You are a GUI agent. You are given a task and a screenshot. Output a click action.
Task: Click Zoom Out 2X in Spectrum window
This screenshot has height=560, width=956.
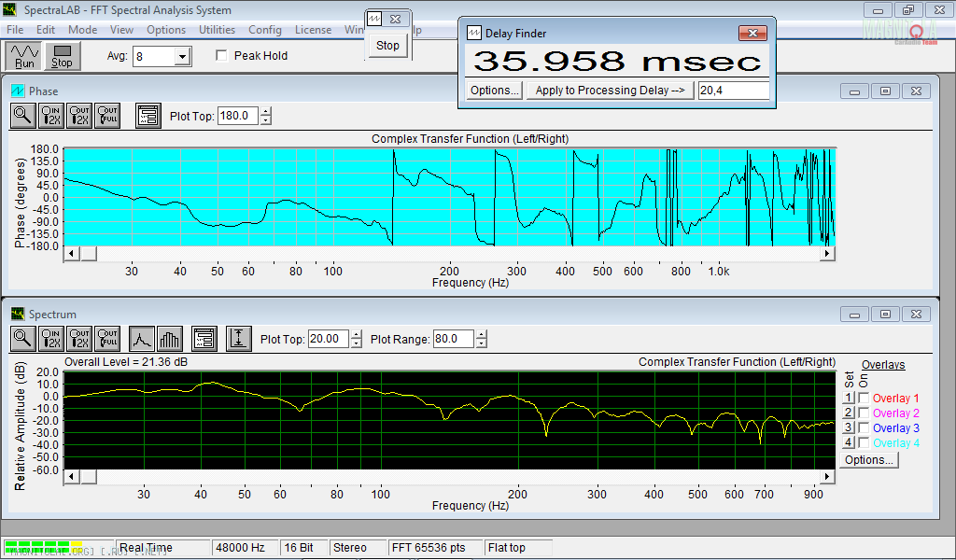(78, 338)
